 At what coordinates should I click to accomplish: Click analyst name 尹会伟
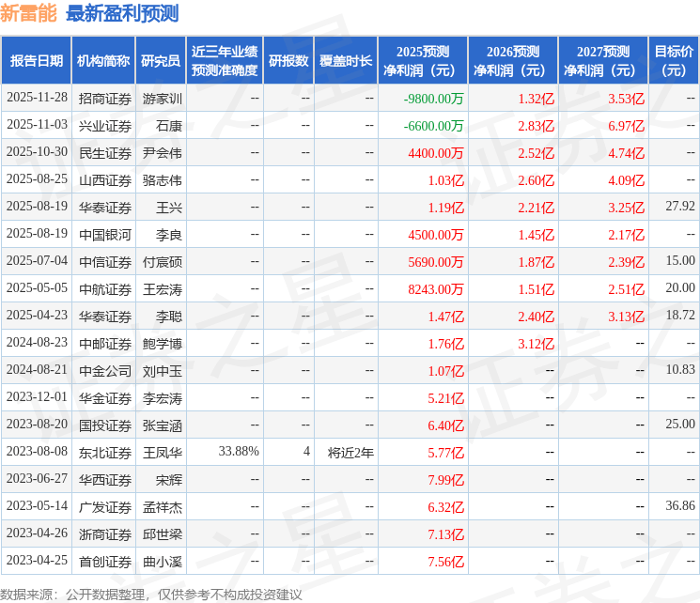click(x=162, y=153)
